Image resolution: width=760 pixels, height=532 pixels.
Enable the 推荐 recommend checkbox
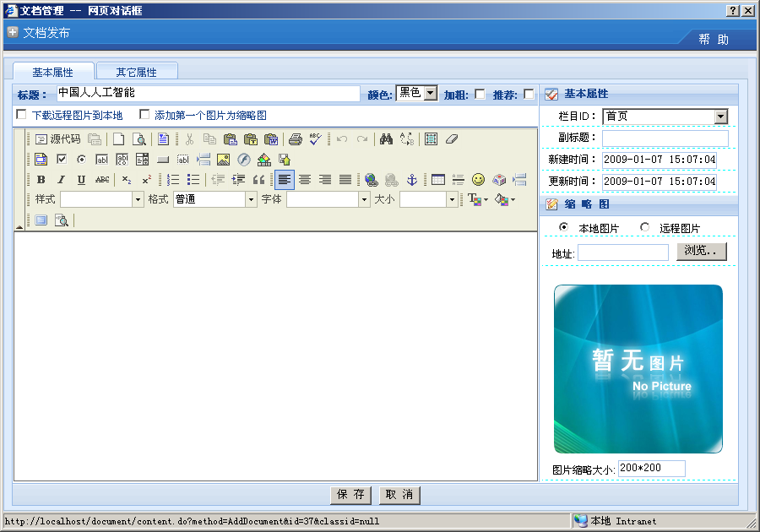click(x=529, y=94)
